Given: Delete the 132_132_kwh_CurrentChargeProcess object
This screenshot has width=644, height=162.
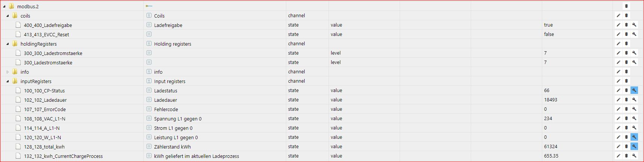Looking at the screenshot, I should (626, 156).
